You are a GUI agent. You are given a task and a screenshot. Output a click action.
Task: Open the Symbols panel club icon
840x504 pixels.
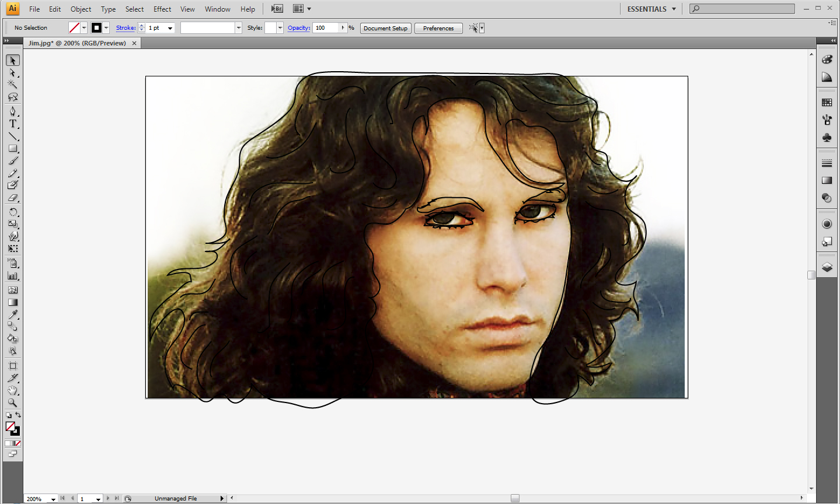pos(827,138)
